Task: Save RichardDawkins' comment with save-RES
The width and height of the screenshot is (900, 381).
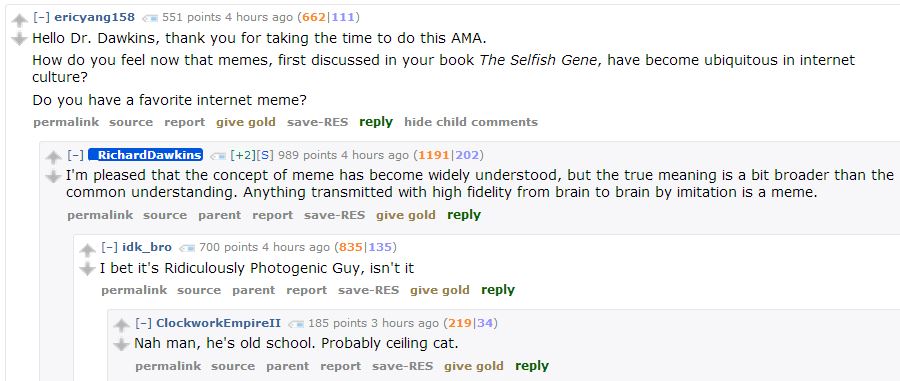Action: point(334,215)
